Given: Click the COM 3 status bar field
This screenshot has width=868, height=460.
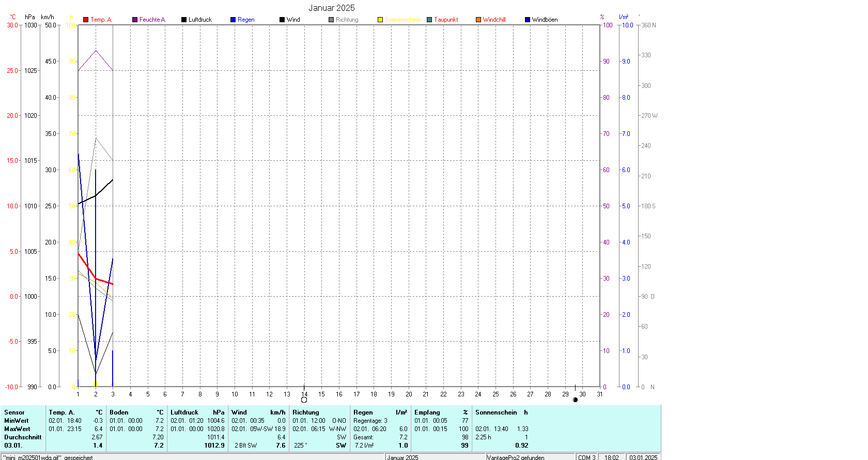Looking at the screenshot, I should [x=587, y=457].
